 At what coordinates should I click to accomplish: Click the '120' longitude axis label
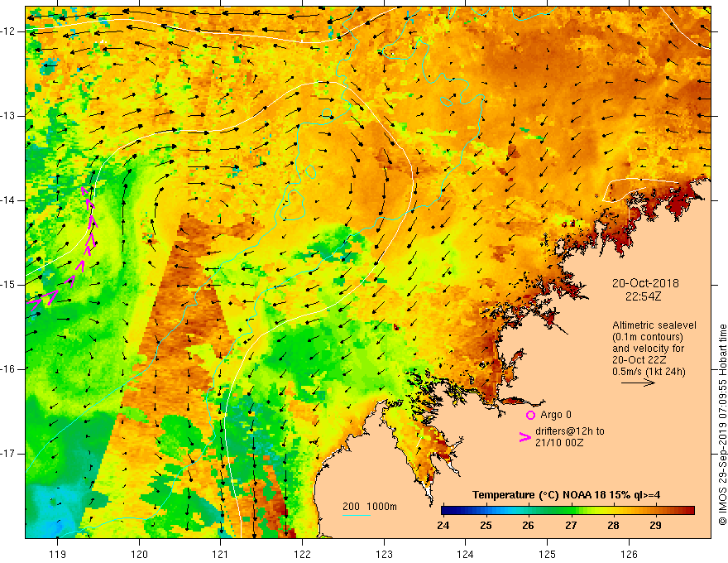[139, 554]
